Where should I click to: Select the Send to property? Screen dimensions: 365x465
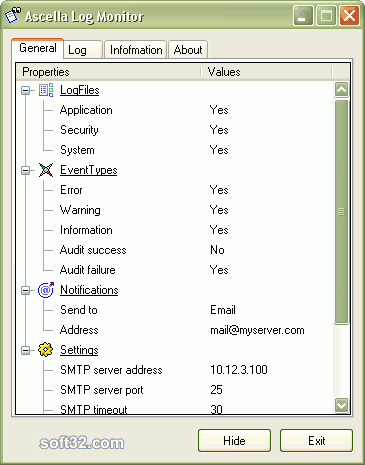coord(79,310)
